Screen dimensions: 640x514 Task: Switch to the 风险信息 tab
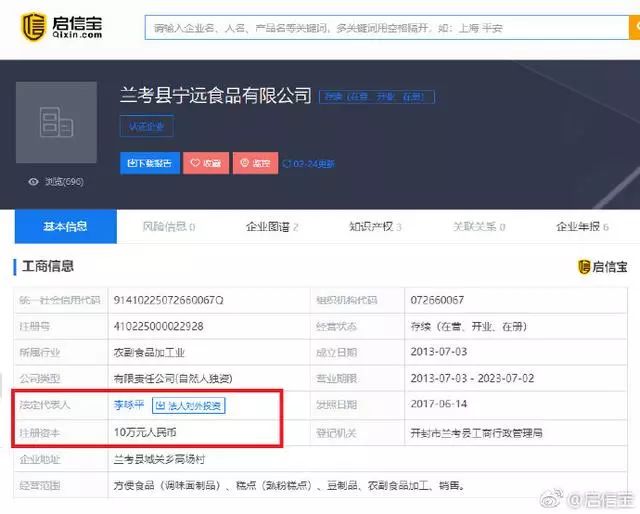click(169, 227)
